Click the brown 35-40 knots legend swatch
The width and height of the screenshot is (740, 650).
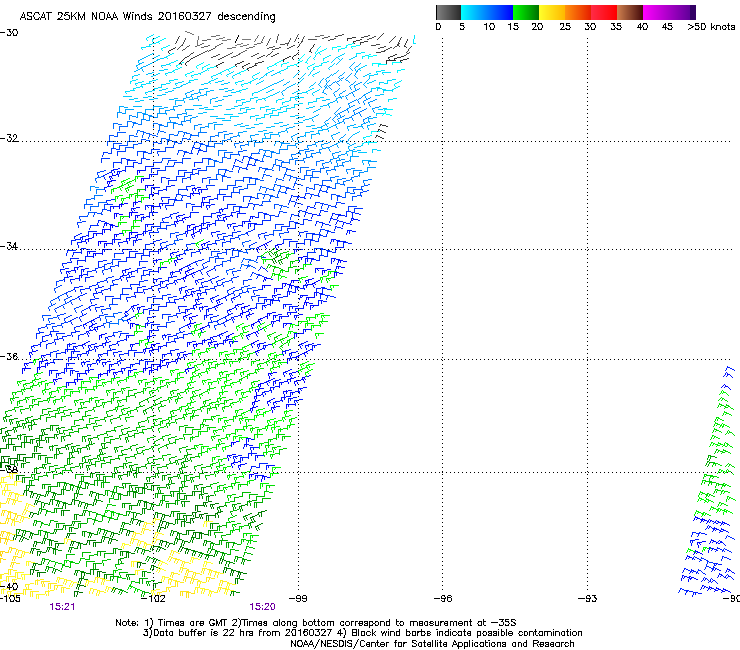630,12
